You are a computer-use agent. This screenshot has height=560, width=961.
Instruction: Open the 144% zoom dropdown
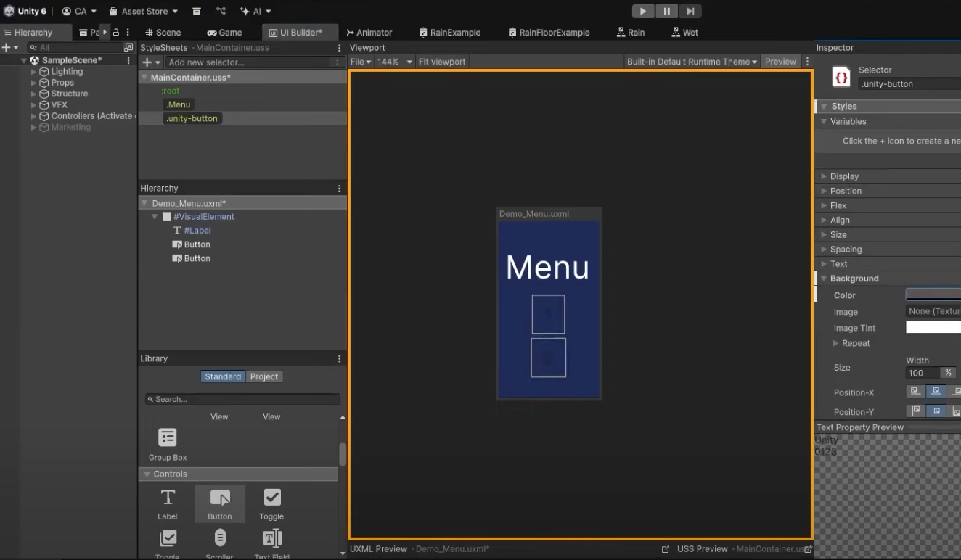pyautogui.click(x=394, y=62)
